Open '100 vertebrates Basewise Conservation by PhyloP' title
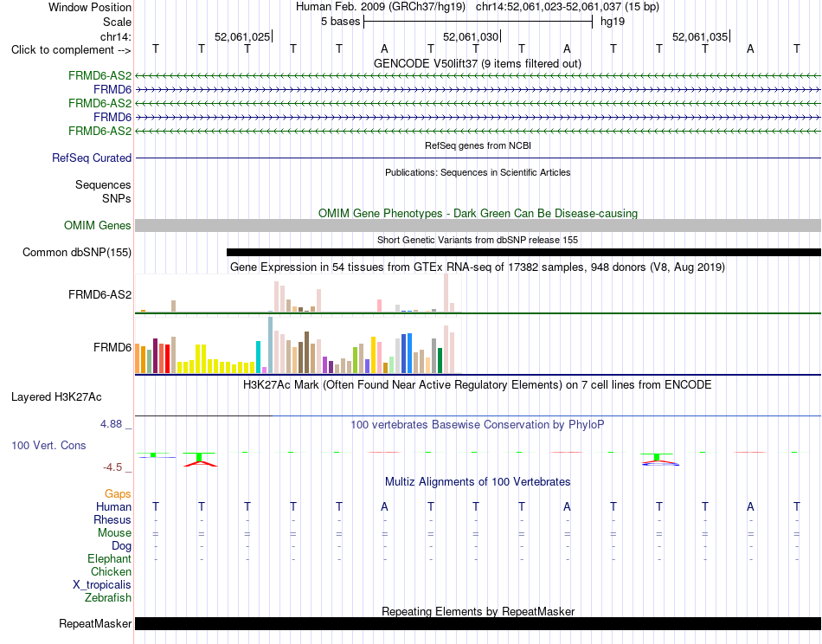Viewport: 822px width, 644px height. 478,425
